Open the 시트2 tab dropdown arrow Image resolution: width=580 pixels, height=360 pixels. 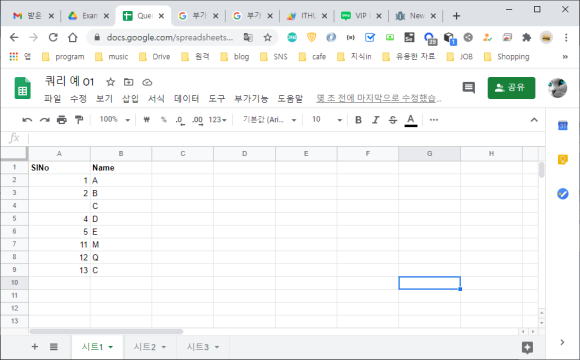(x=164, y=347)
